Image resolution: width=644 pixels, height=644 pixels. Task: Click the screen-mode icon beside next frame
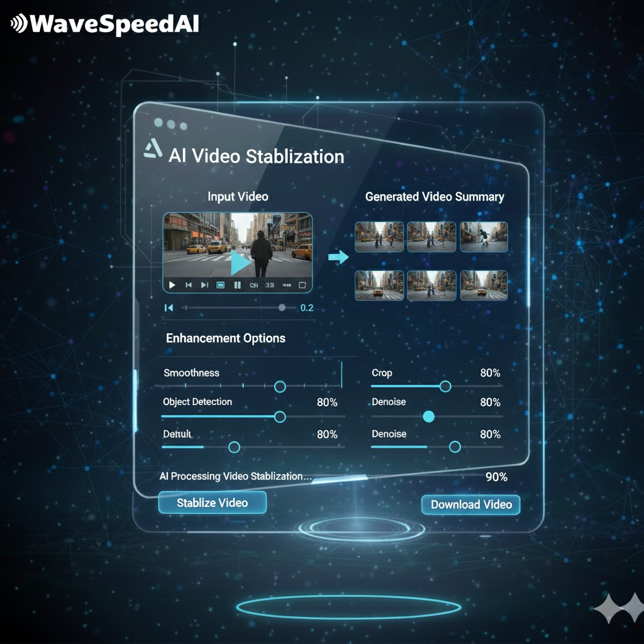[x=221, y=285]
